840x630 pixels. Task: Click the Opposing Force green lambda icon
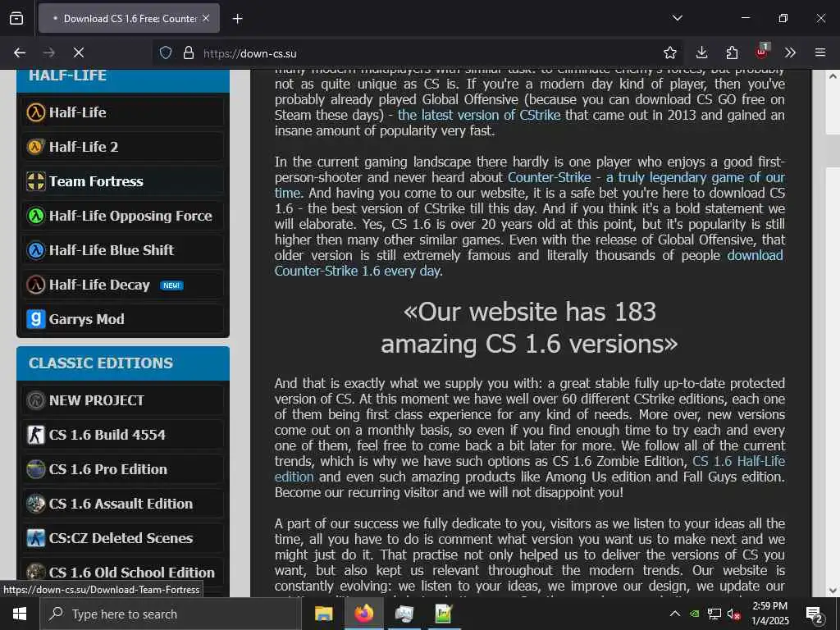pyautogui.click(x=36, y=216)
